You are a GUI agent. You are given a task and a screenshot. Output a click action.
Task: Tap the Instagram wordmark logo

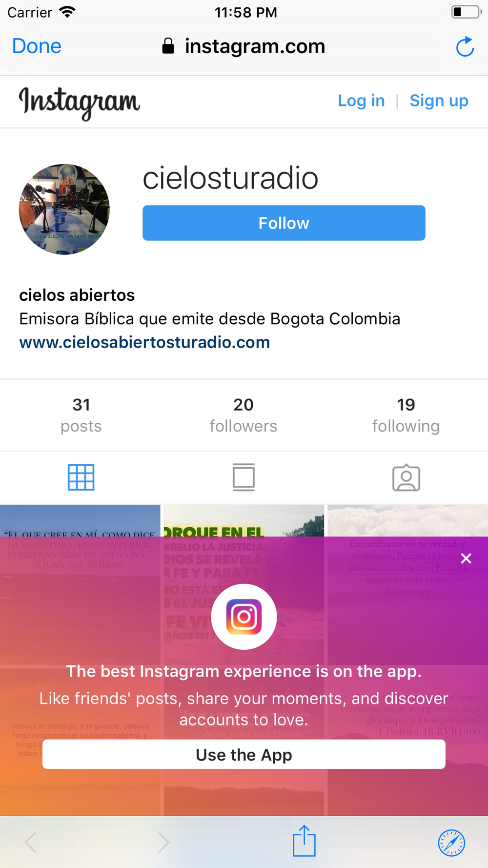pos(80,103)
